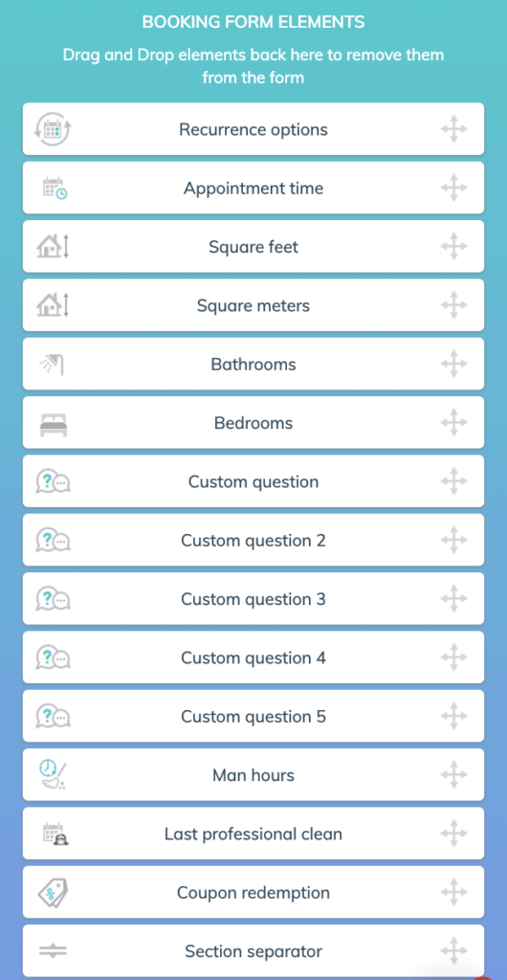Screen dimensions: 507x980
Task: Click the Appointment time clock-calendar icon
Action: click(55, 189)
